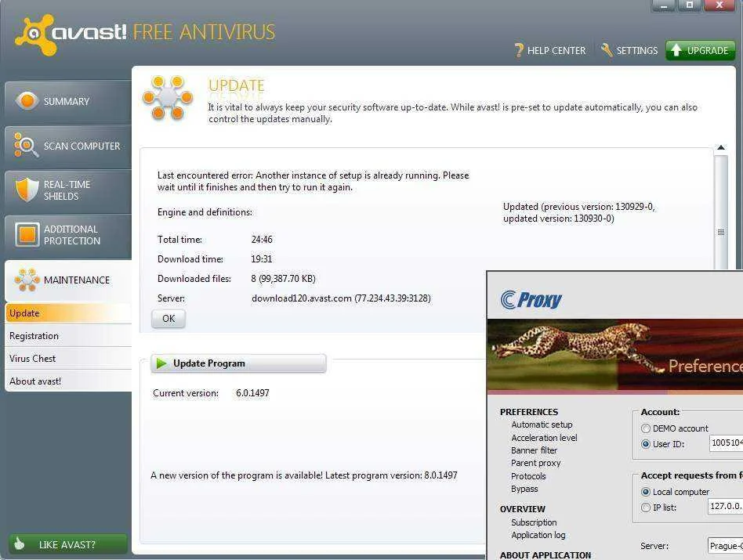Open avast! Settings
This screenshot has height=560, width=743.
[x=630, y=50]
